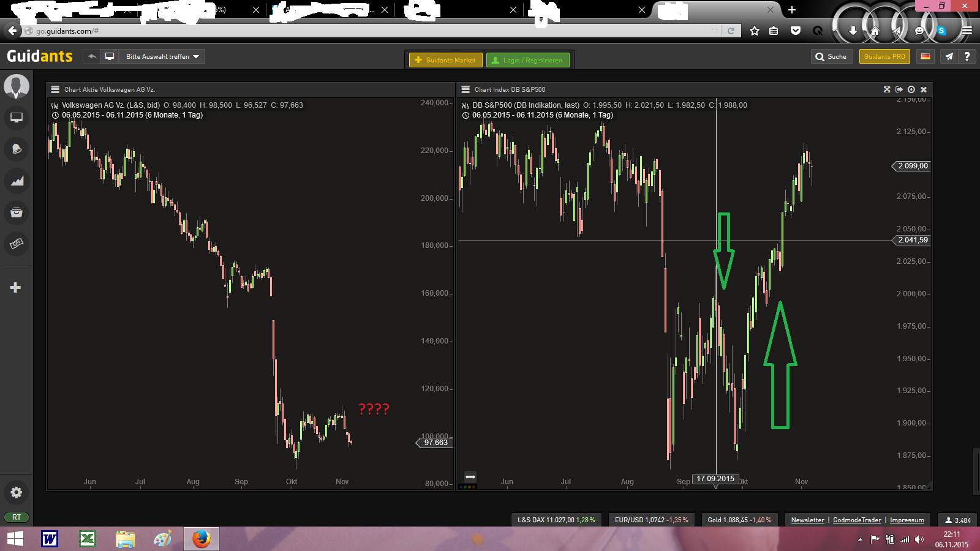Open the Volkswagen chart widget menu

[x=55, y=89]
